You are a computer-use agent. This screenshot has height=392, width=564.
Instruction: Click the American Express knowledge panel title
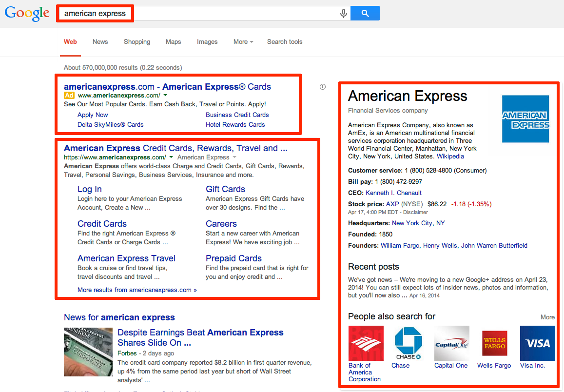408,96
